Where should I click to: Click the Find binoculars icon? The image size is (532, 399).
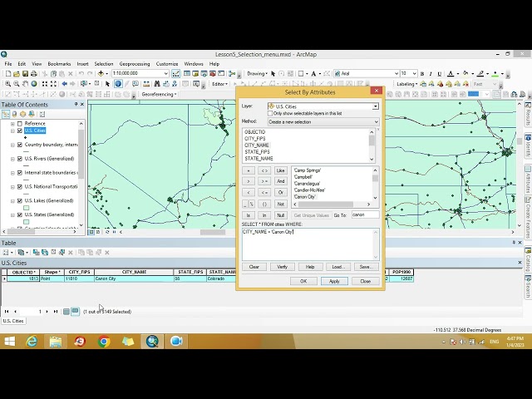pos(157,84)
